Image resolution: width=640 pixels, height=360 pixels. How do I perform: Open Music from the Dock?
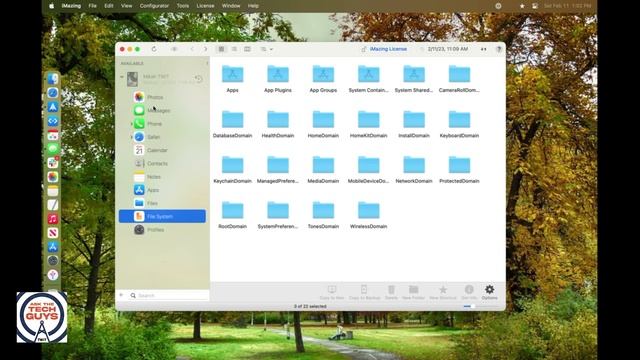[53, 219]
